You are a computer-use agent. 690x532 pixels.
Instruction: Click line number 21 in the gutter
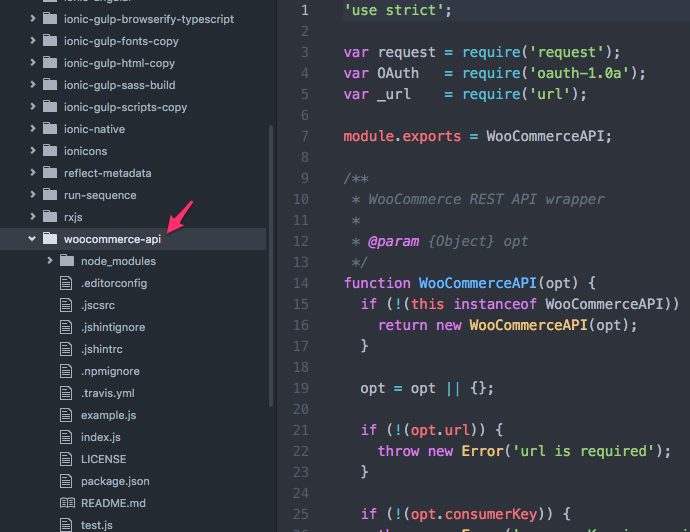pos(301,430)
